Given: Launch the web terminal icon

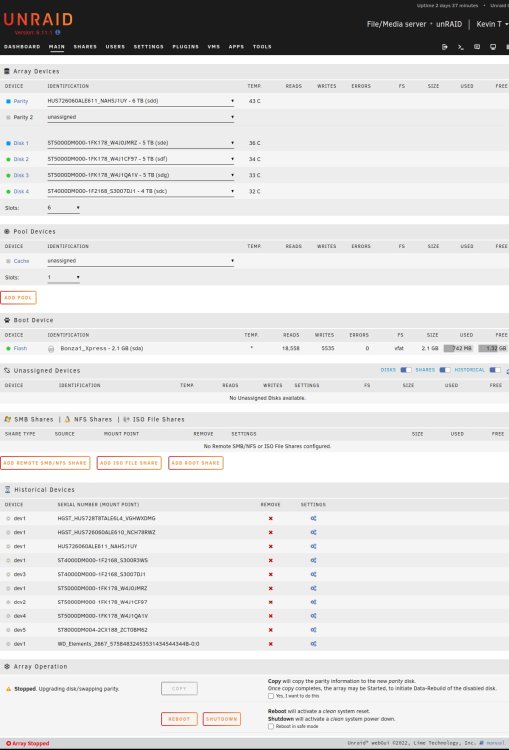Looking at the screenshot, I should point(461,47).
